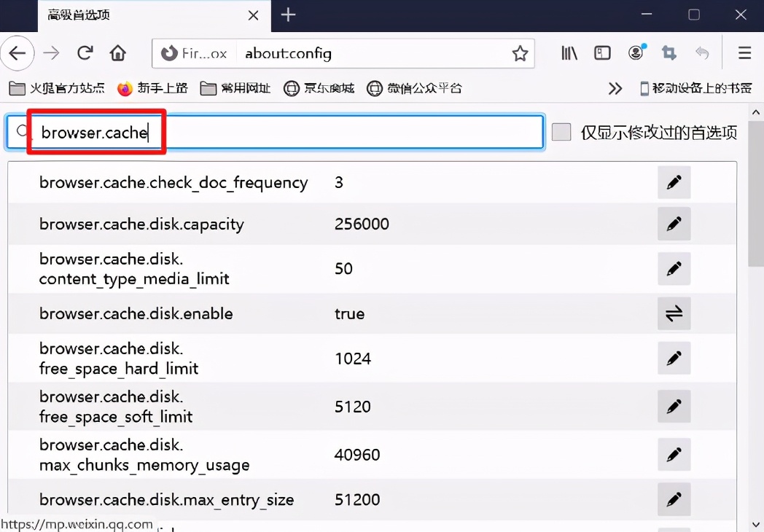
Task: Edit browser.cache.disk.capacity with pencil icon
Action: 674,224
